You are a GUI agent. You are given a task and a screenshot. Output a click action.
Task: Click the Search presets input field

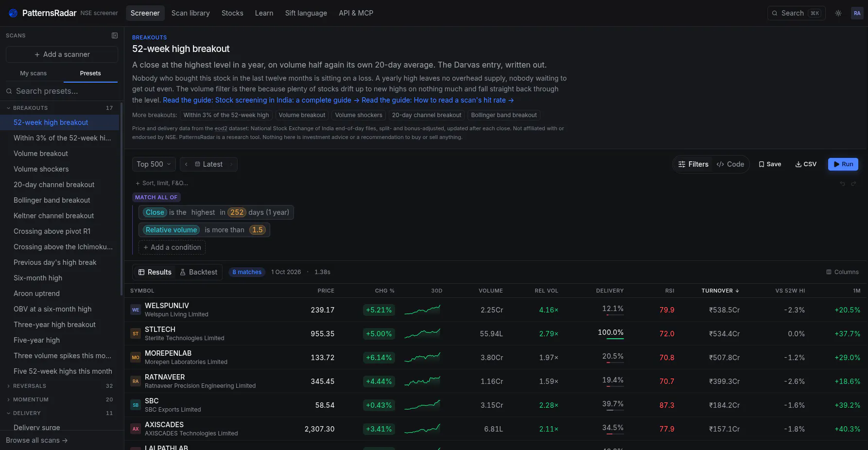click(62, 91)
